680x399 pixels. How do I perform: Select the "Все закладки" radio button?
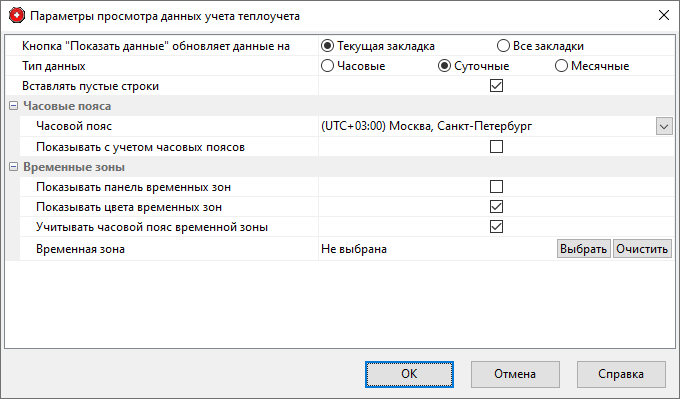(503, 46)
